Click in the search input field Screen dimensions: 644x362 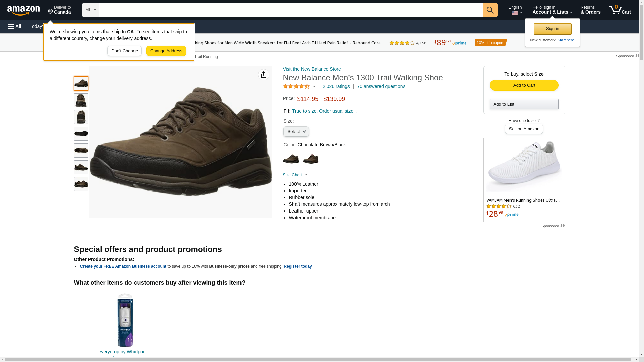tap(290, 10)
